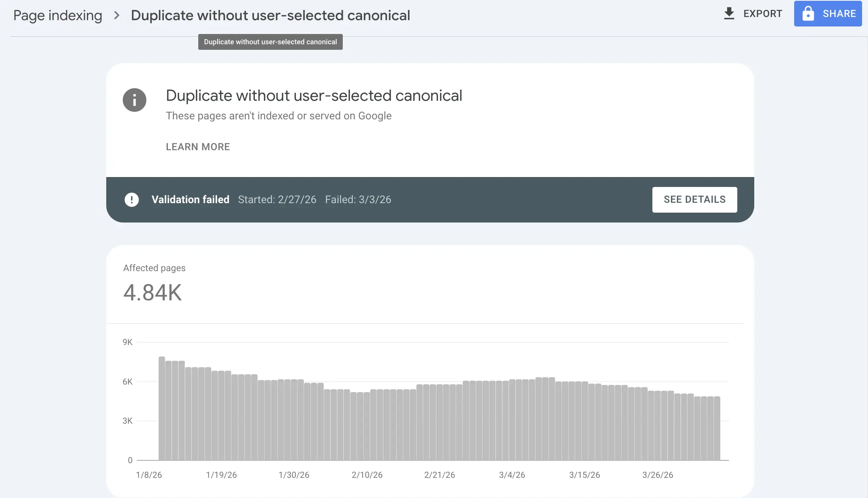Click the Export download arrow icon
868x498 pixels.
pyautogui.click(x=729, y=13)
